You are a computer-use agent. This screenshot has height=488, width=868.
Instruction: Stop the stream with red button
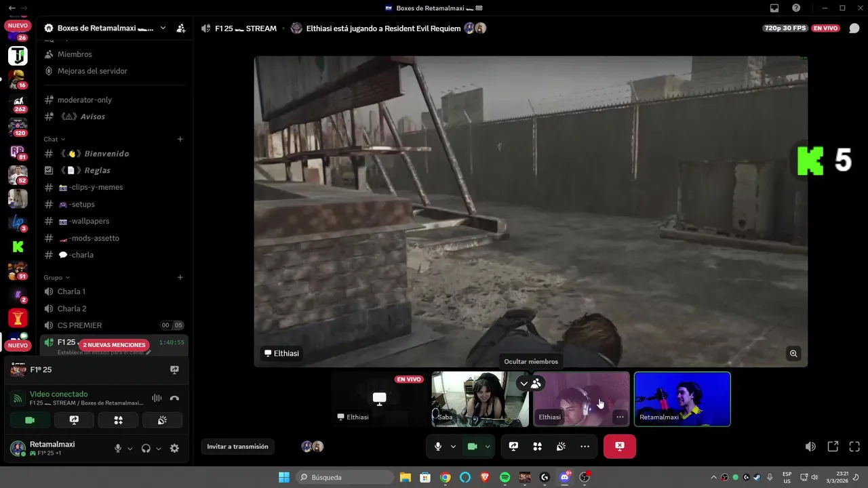pos(620,447)
